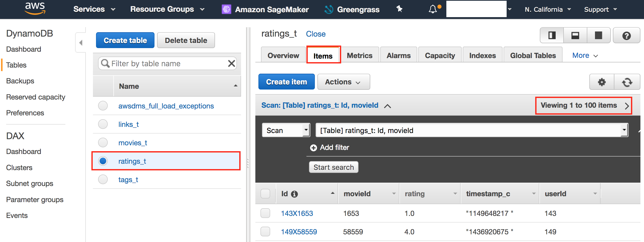
Task: Open Amazon SageMaker shortcut icon
Action: click(226, 9)
